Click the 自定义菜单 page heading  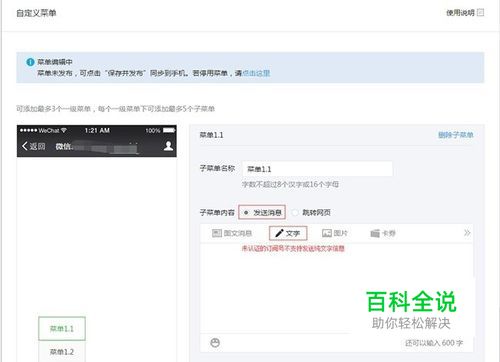click(x=36, y=13)
